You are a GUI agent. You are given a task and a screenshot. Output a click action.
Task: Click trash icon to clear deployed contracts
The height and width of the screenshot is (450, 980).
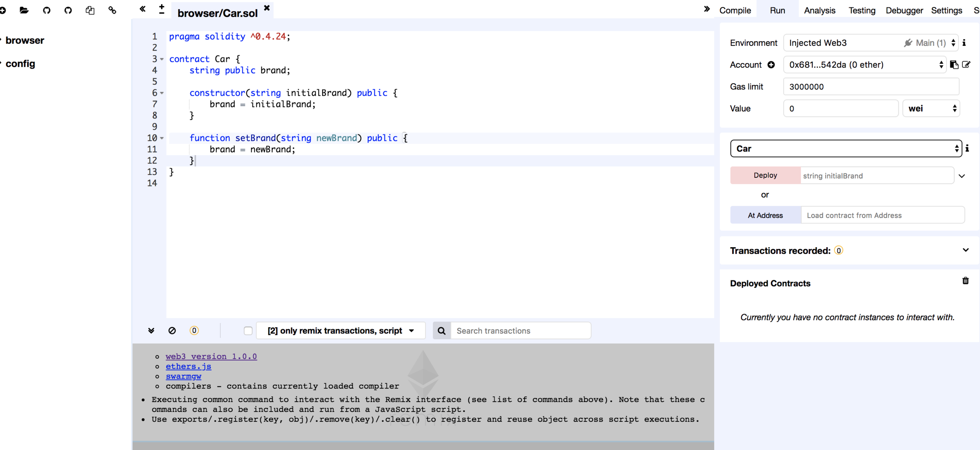[x=965, y=281]
